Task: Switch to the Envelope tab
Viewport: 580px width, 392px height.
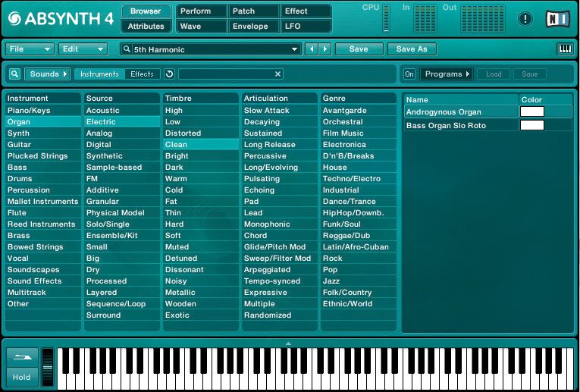Action: [x=254, y=27]
